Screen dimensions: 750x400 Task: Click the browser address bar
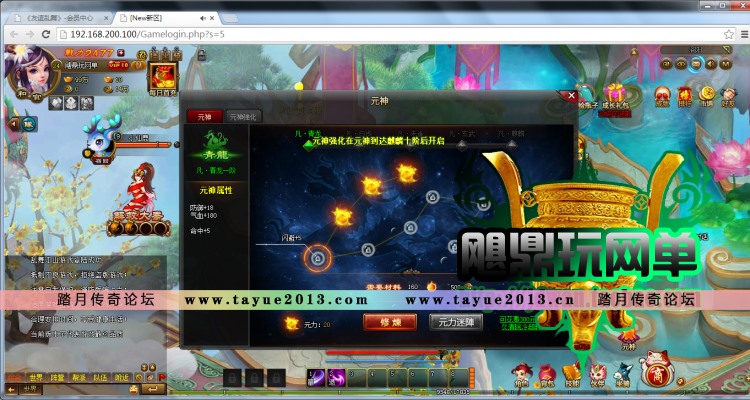click(x=390, y=34)
